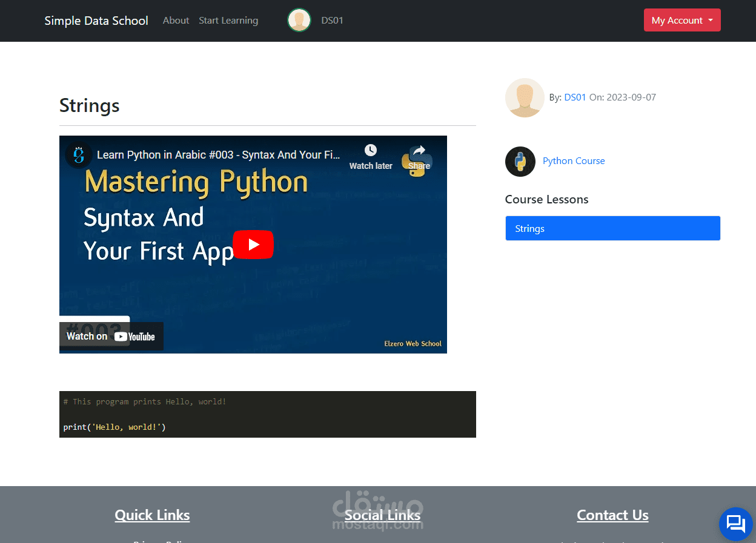Viewport: 756px width, 543px height.
Task: Go to the About page
Action: [176, 21]
